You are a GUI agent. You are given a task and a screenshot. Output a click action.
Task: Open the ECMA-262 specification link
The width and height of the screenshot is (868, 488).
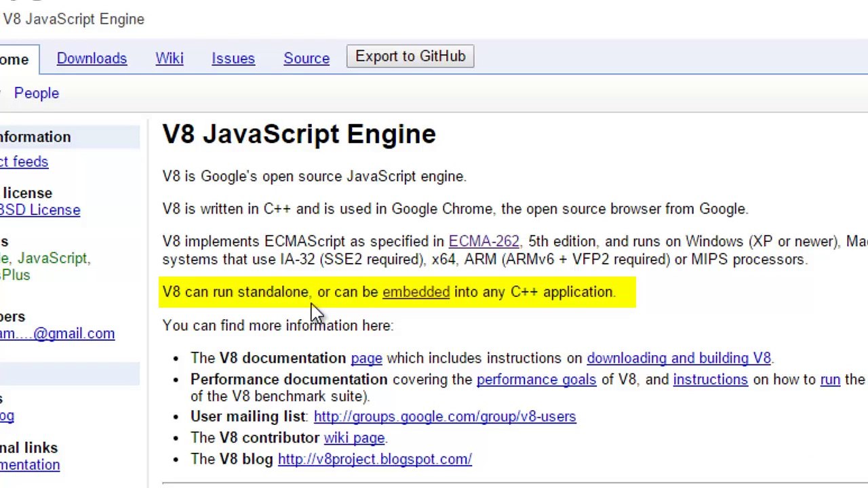pyautogui.click(x=484, y=241)
